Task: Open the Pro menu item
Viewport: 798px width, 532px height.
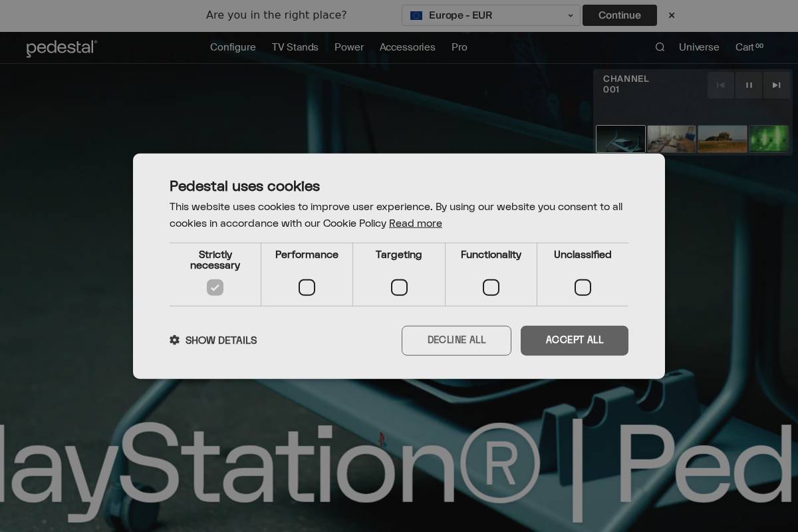Action: coord(460,47)
